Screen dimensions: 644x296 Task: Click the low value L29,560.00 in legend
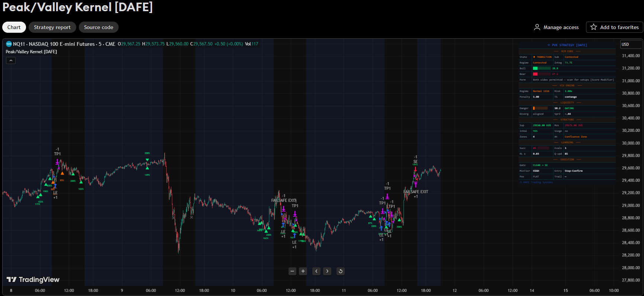pyautogui.click(x=177, y=44)
